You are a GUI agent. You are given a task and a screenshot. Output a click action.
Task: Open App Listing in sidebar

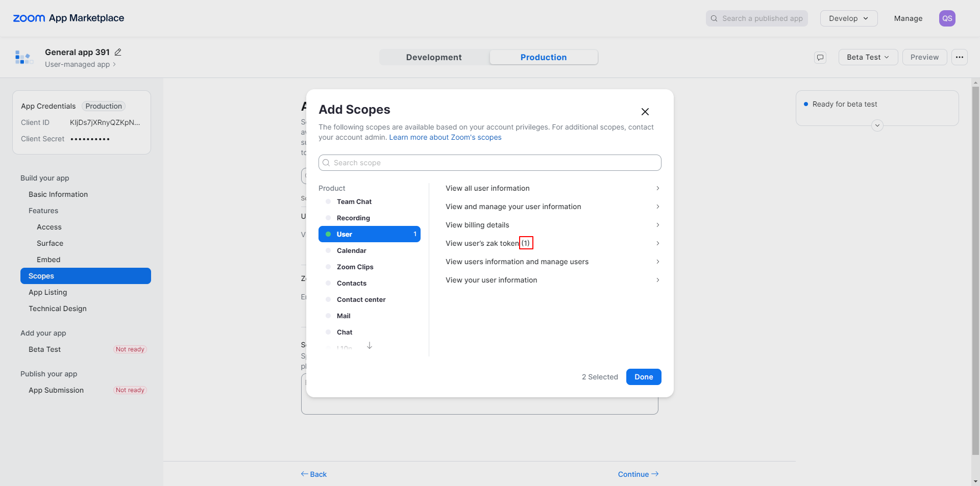click(48, 292)
